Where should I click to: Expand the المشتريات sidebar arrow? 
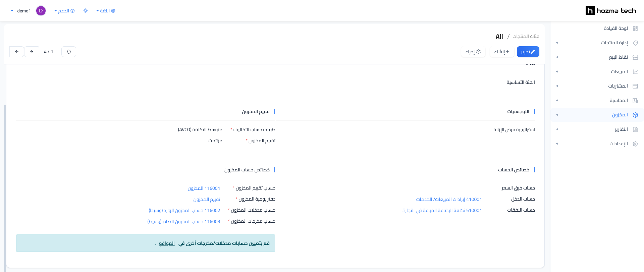tap(557, 86)
